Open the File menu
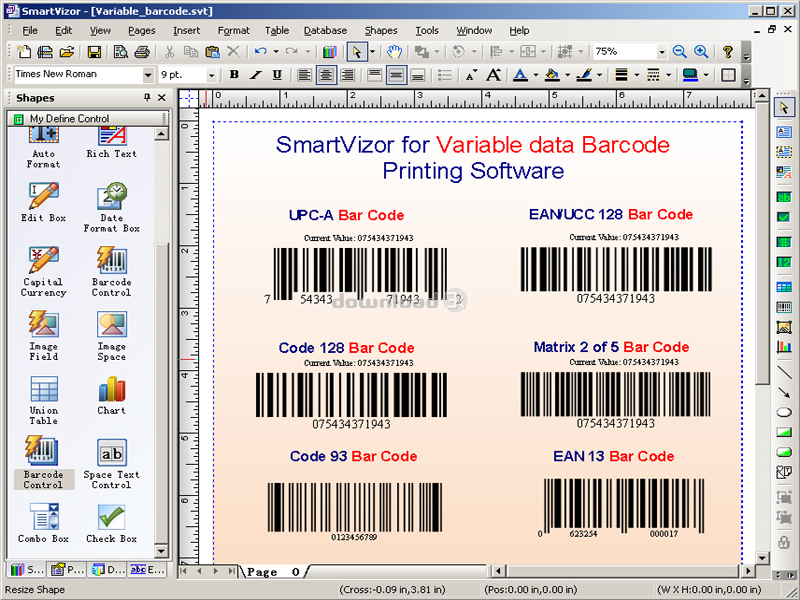This screenshot has width=800, height=600. pos(30,31)
